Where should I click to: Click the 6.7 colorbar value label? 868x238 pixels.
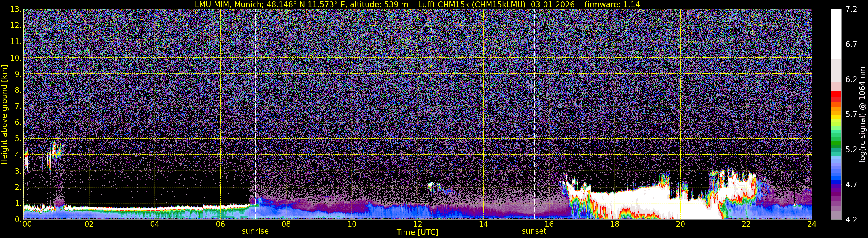851,44
